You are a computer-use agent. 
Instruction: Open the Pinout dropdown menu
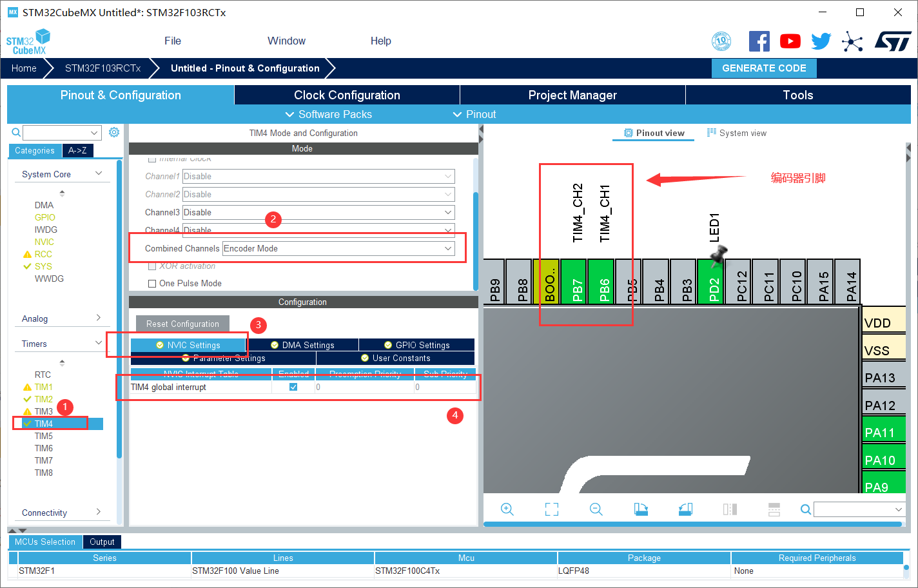pos(474,114)
